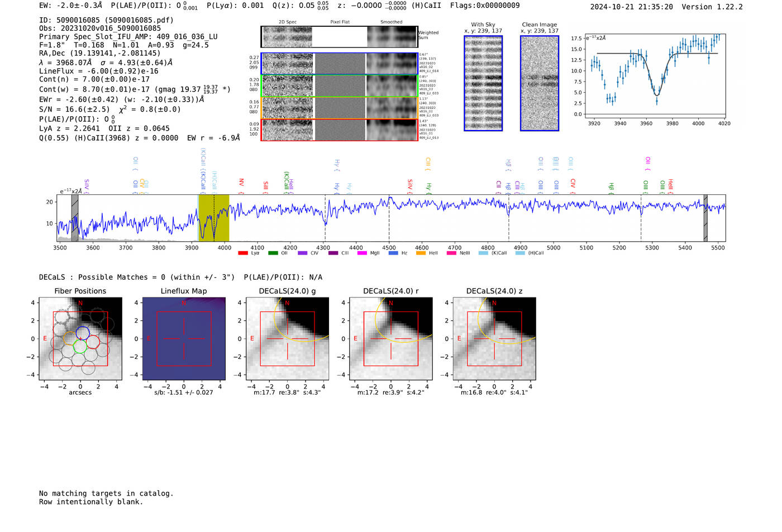Click the CIV legend color swatch
This screenshot has height=532, width=782.
pyautogui.click(x=303, y=253)
